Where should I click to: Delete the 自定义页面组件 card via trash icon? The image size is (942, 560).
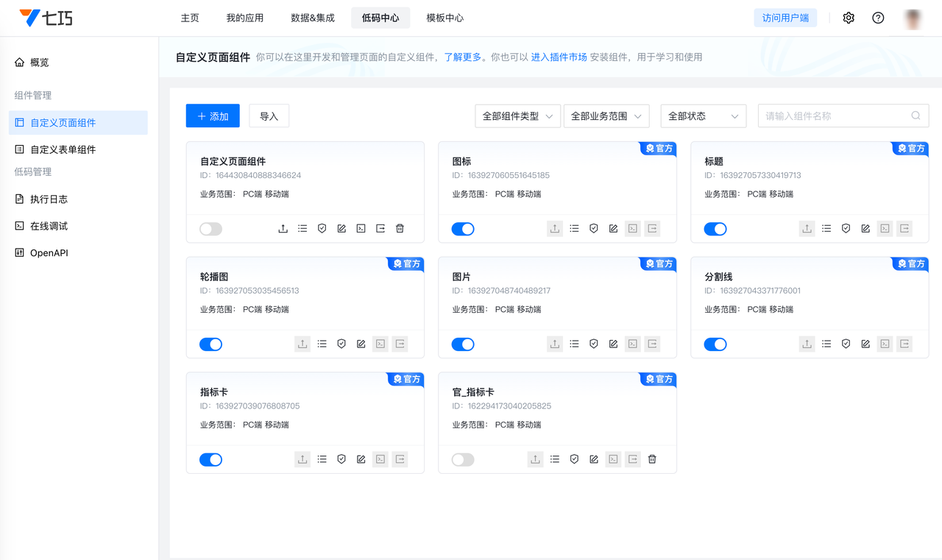click(x=400, y=229)
